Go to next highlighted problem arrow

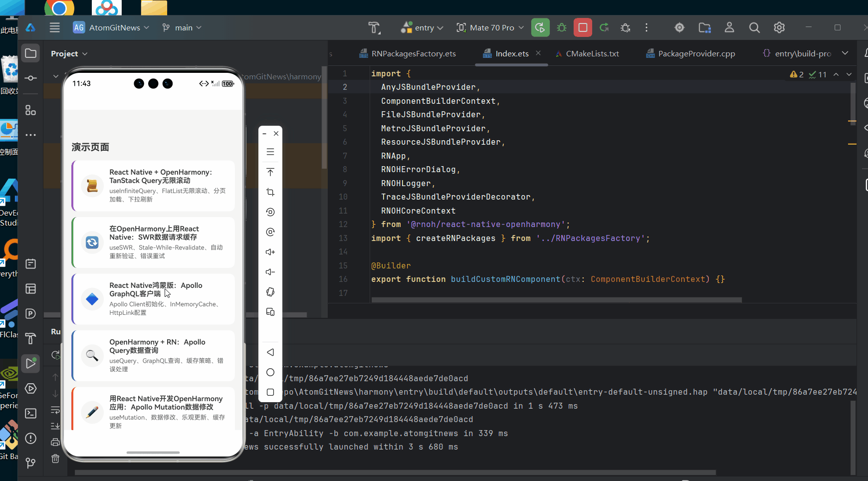click(849, 74)
